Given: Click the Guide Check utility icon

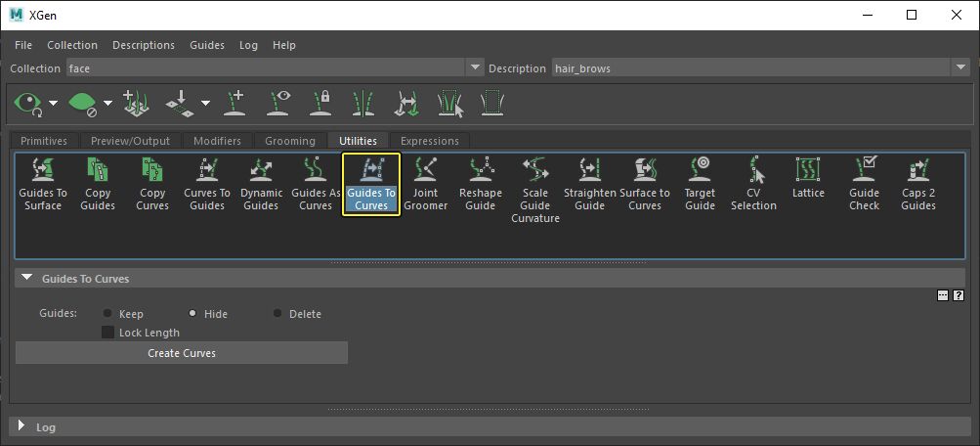Looking at the screenshot, I should click(x=864, y=171).
